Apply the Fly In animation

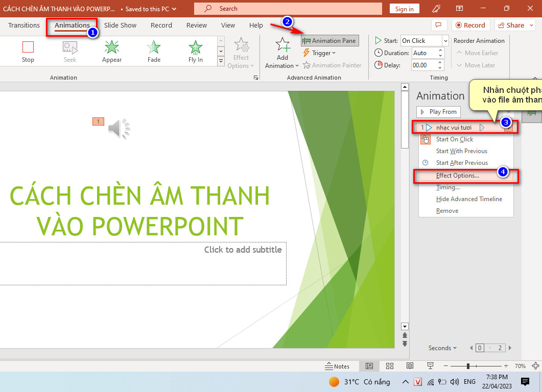coord(195,52)
